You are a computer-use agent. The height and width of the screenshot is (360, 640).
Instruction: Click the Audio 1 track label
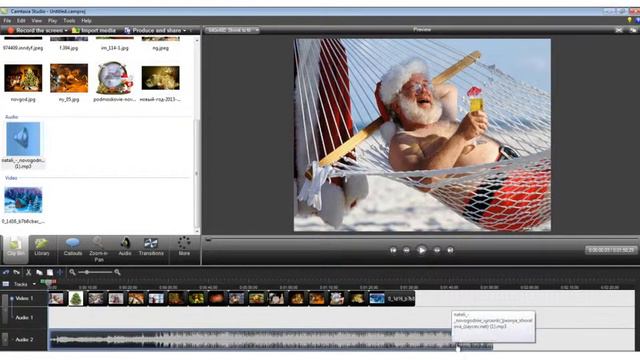click(24, 318)
